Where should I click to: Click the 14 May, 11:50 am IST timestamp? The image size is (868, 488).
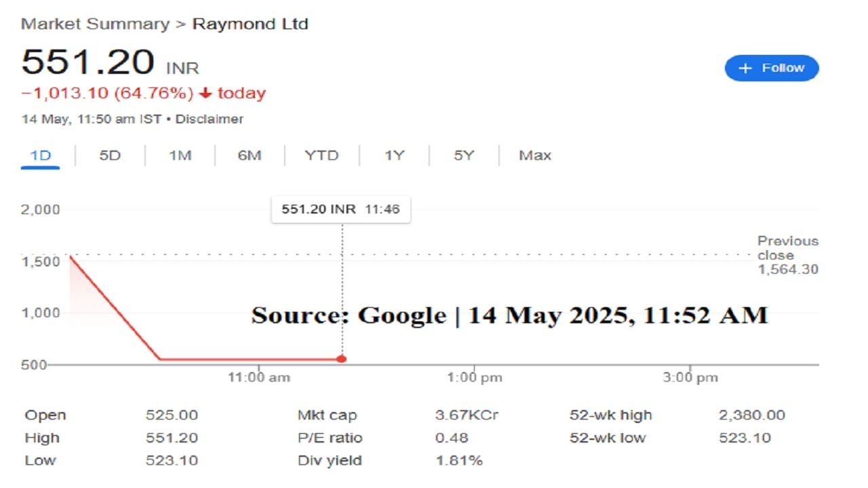[x=92, y=119]
